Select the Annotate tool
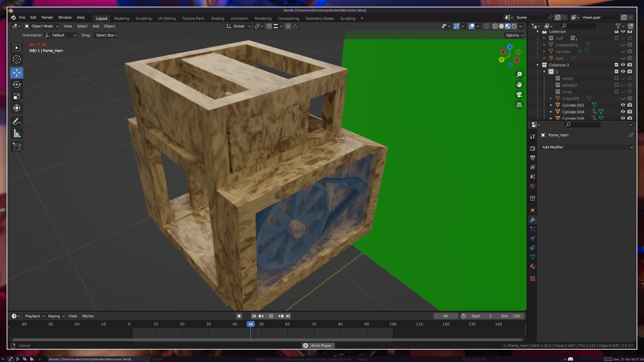This screenshot has height=362, width=644. click(x=17, y=121)
